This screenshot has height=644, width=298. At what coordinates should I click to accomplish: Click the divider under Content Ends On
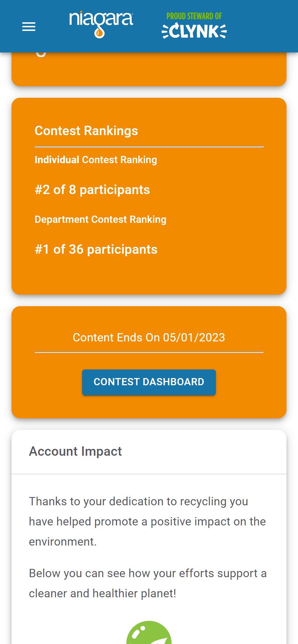(x=149, y=352)
